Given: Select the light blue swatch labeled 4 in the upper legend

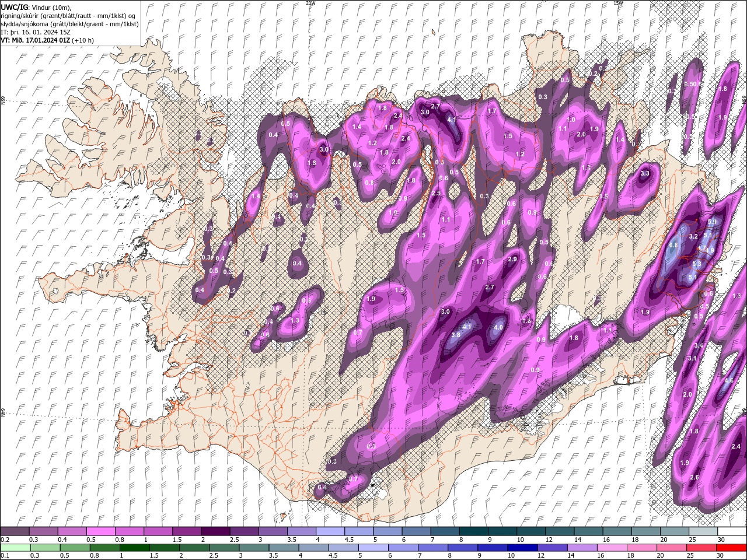Looking at the screenshot, I should 330,531.
